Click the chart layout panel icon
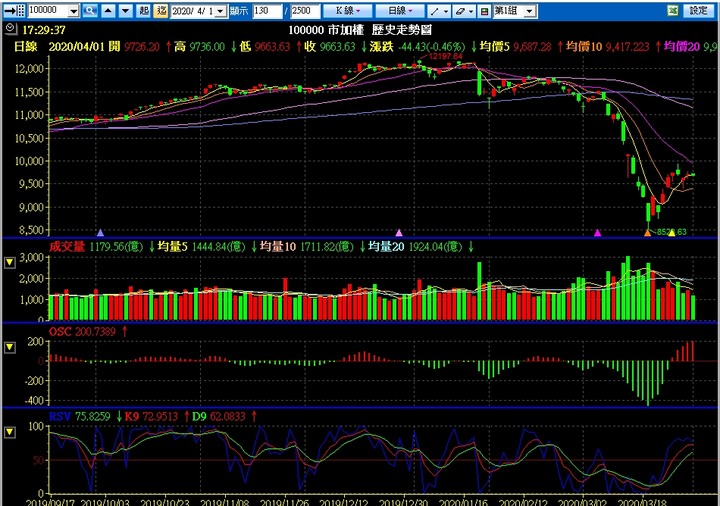The width and height of the screenshot is (720, 506). tap(484, 11)
